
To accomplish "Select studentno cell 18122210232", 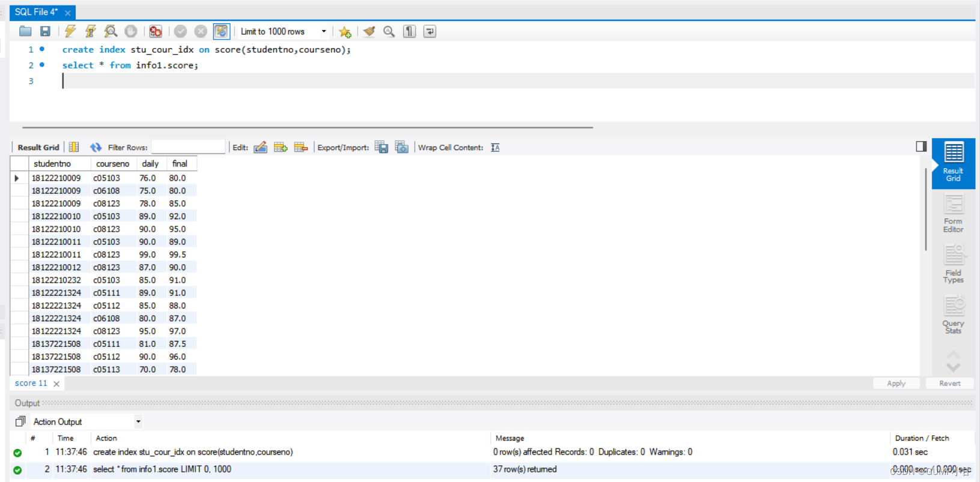I will point(59,280).
